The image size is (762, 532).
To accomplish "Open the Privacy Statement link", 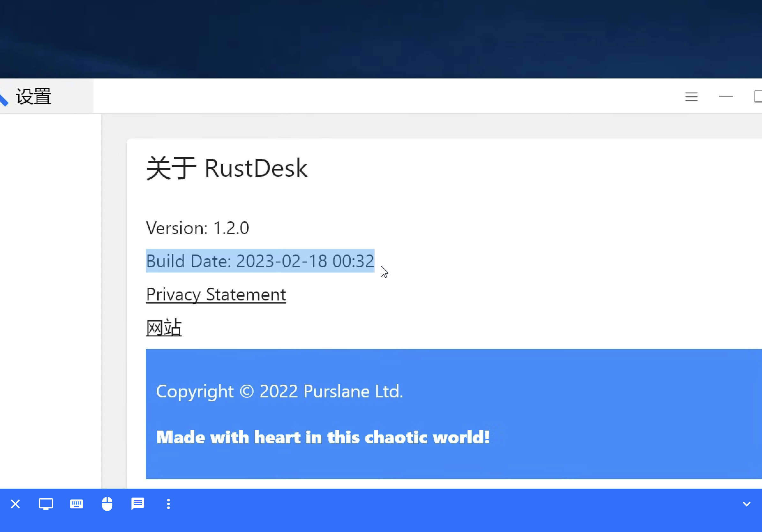I will (x=216, y=294).
